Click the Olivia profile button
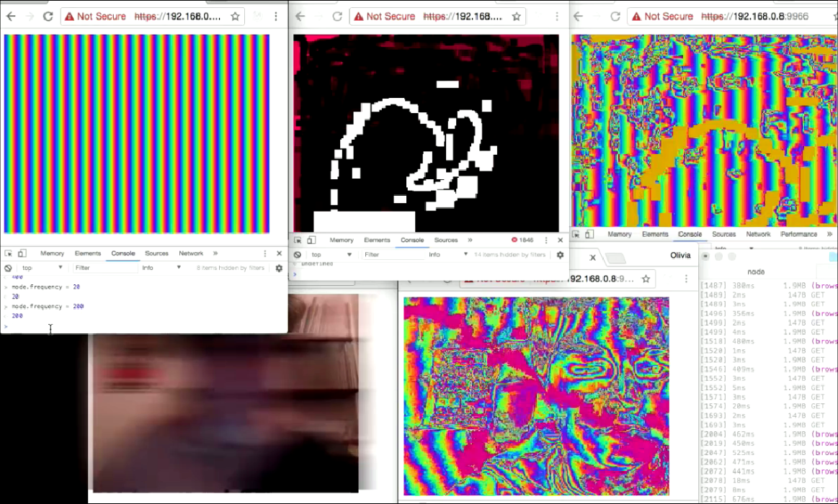This screenshot has width=838, height=504. tap(680, 256)
